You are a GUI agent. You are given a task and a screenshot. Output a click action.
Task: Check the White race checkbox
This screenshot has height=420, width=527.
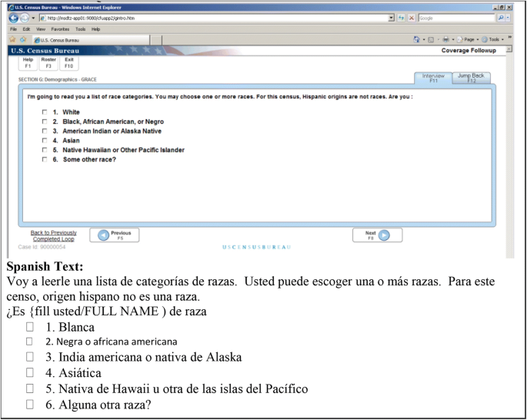[x=45, y=112]
